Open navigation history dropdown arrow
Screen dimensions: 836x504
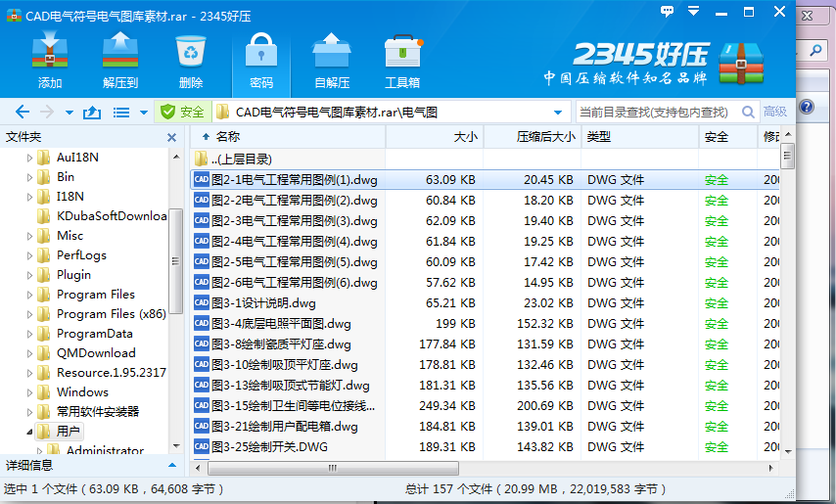pos(69,113)
